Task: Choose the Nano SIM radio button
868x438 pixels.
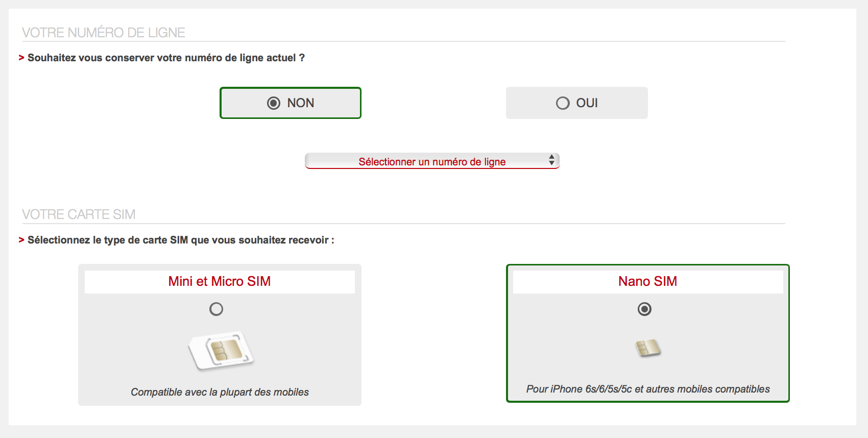Action: 644,309
